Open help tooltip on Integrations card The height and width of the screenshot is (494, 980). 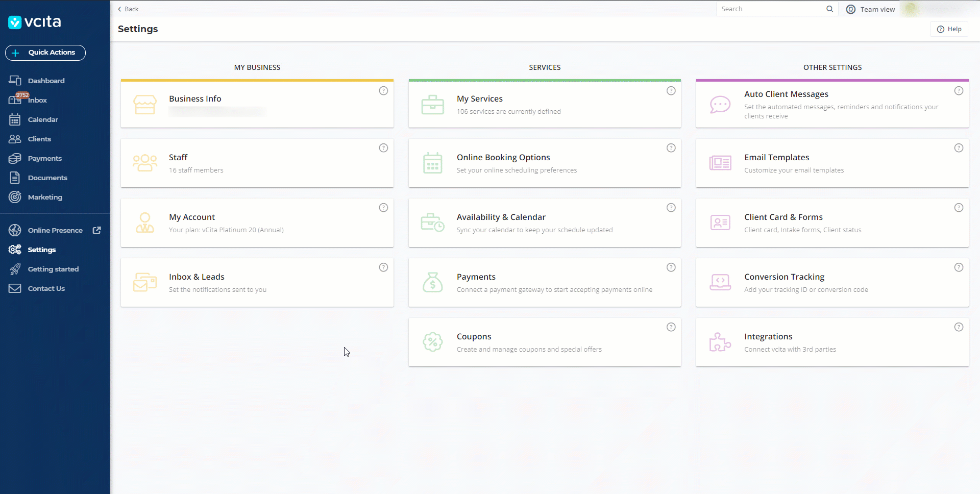click(959, 327)
